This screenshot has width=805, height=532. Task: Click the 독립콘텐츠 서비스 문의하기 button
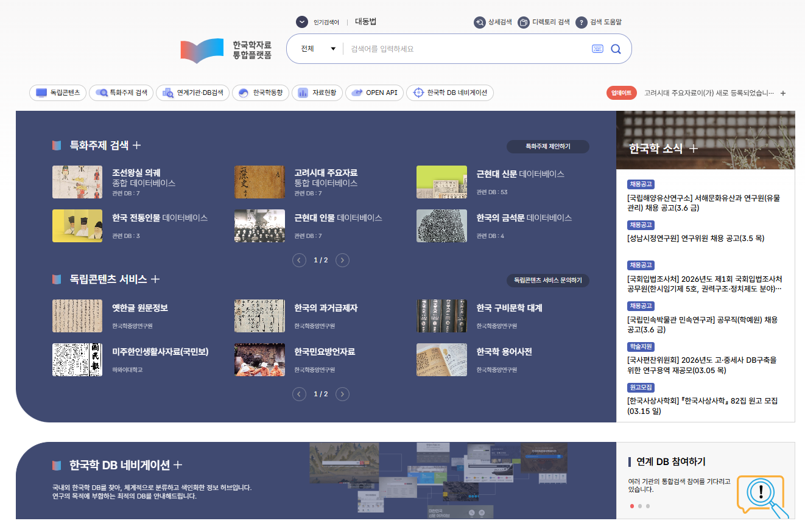(548, 281)
